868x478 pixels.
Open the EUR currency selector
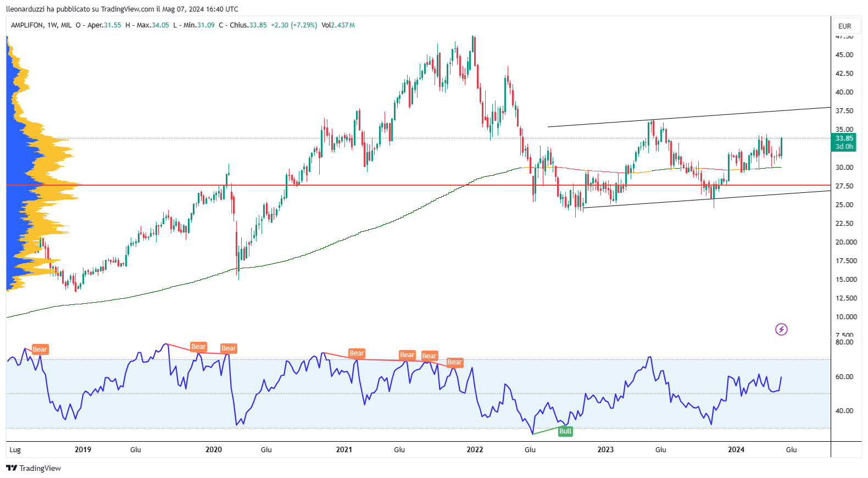tap(845, 26)
